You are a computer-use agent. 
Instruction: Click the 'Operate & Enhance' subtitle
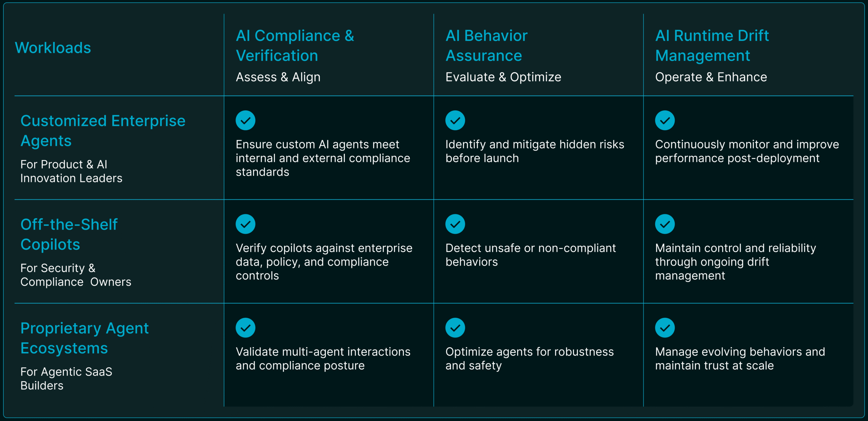click(711, 77)
